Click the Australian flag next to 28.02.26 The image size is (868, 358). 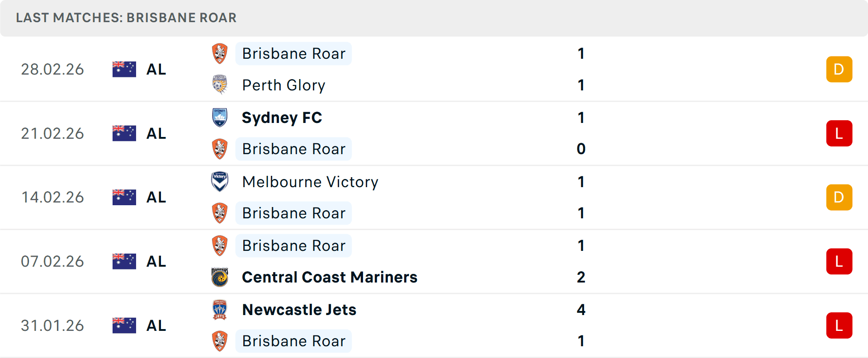pyautogui.click(x=124, y=69)
